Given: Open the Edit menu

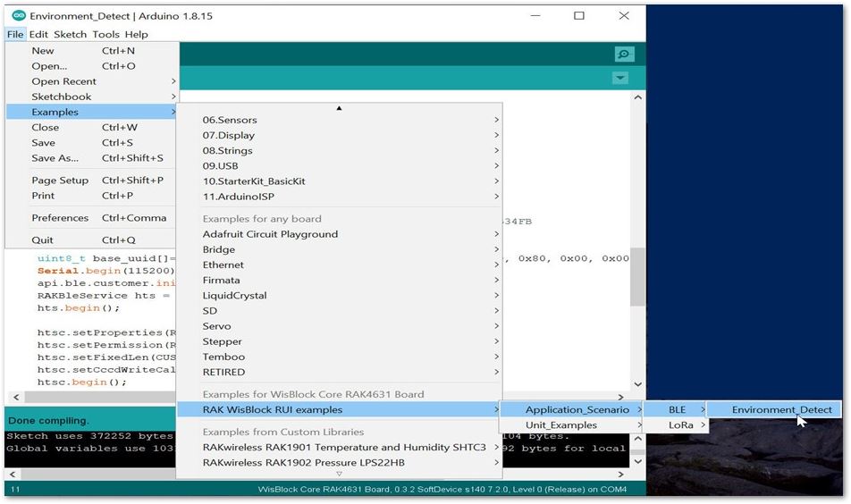Looking at the screenshot, I should tap(38, 34).
